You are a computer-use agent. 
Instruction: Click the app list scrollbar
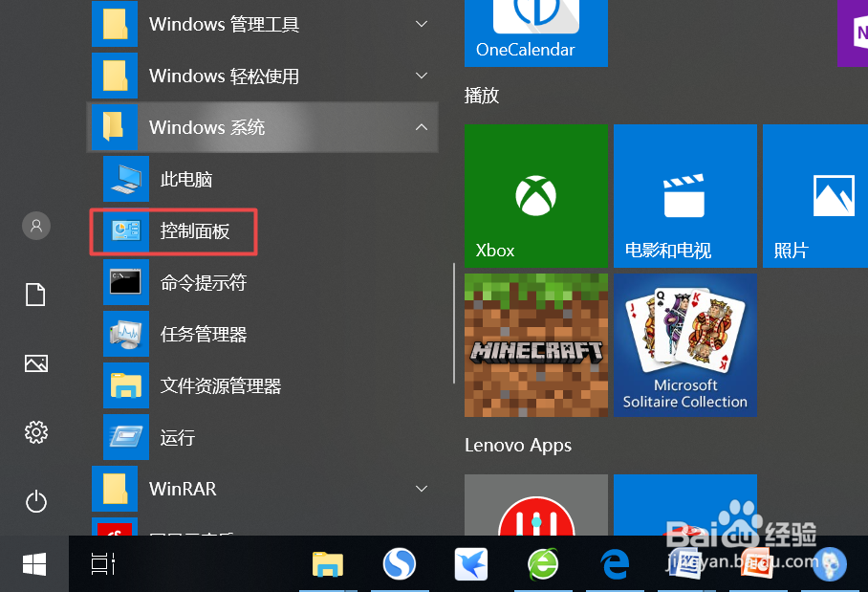point(453,323)
